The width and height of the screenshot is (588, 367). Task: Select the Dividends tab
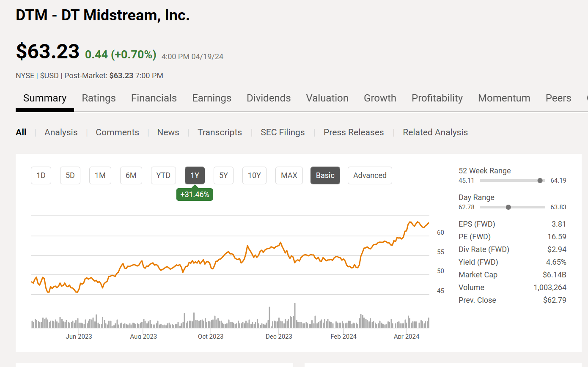[268, 98]
